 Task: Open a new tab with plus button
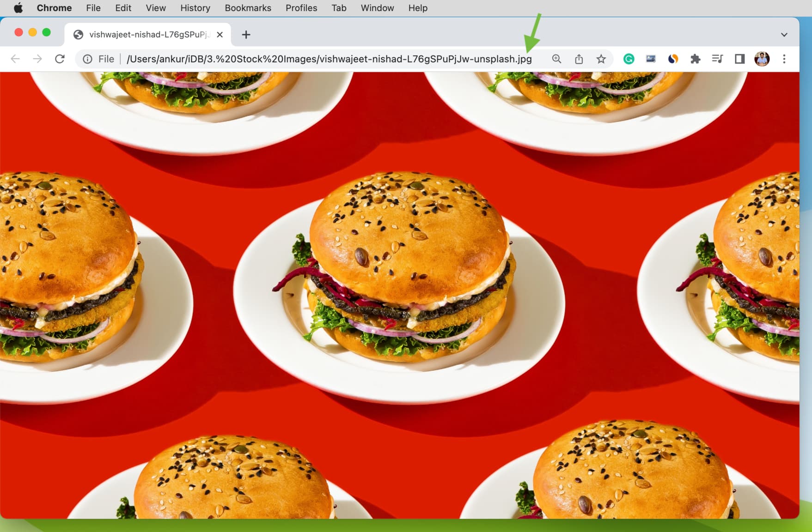point(246,35)
